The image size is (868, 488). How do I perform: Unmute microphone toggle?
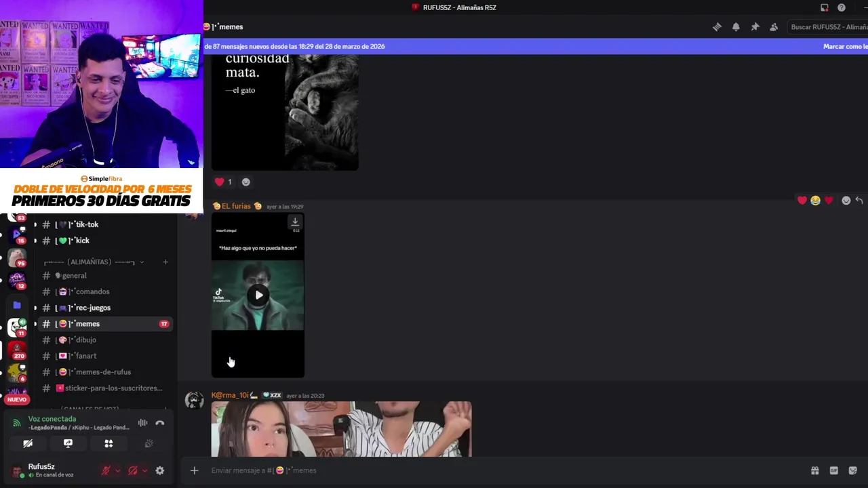point(106,470)
